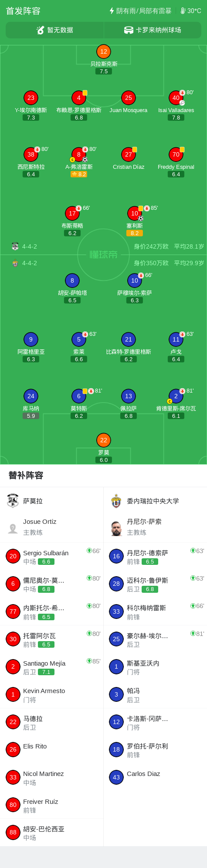Tap captain 2 肯德里斯-席尔瓦 jersey
Image resolution: width=207 pixels, height=868 pixels.
click(176, 396)
